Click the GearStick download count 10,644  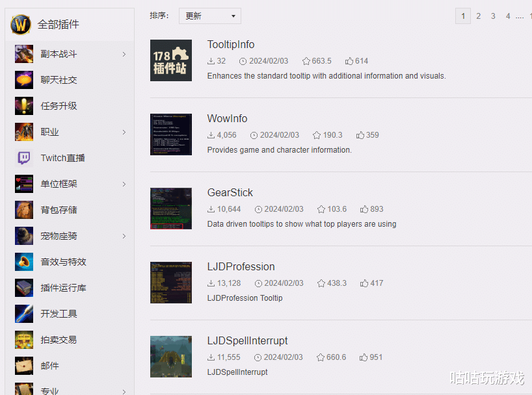[x=229, y=209]
